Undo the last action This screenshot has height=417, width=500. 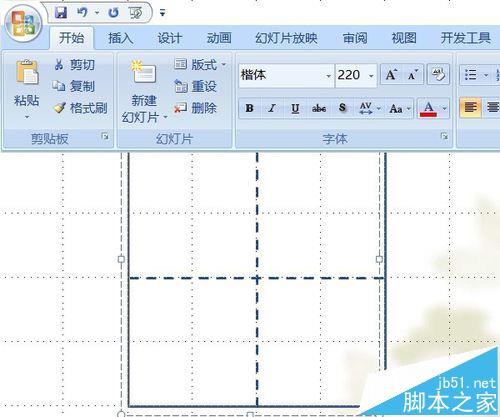pos(82,13)
